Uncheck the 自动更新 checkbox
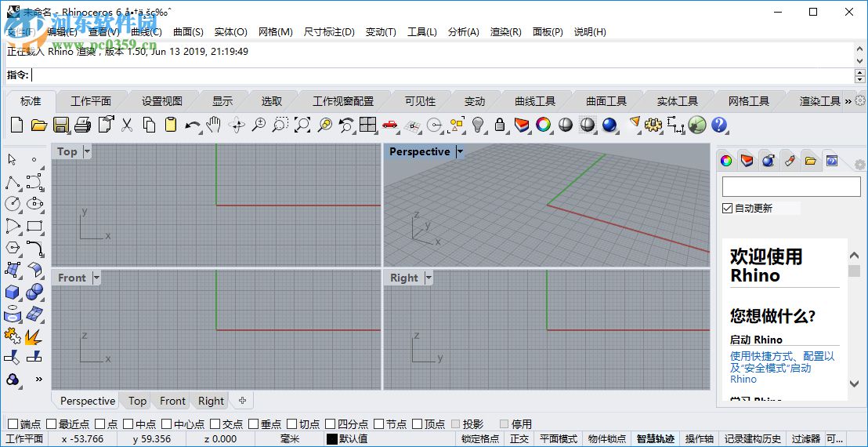Viewport: 868px width, 447px height. point(728,209)
